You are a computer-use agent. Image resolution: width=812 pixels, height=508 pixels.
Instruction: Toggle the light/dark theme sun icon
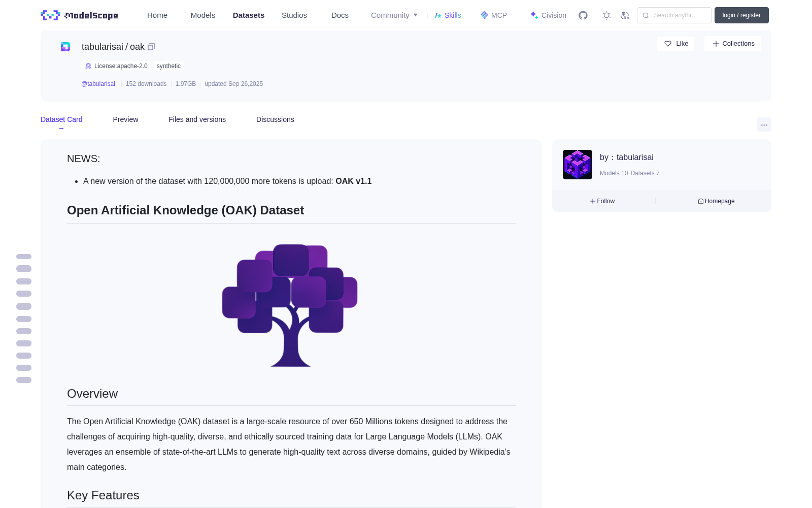[x=606, y=15]
